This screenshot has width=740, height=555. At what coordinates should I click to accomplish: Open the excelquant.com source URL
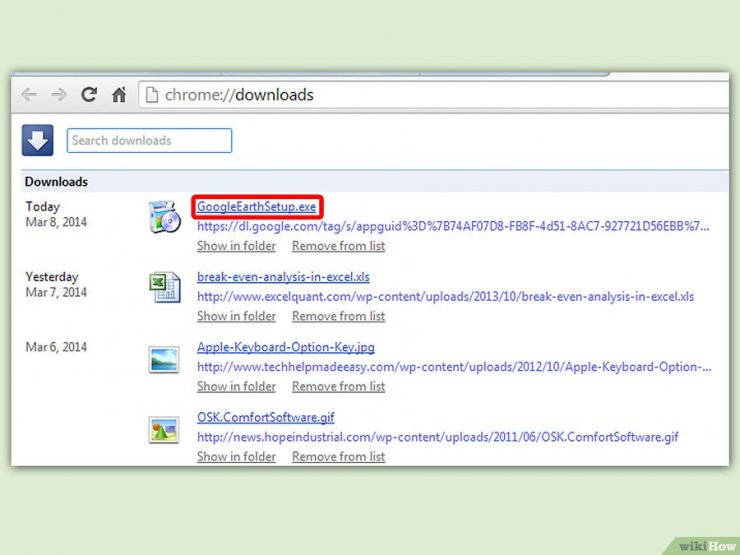pos(446,297)
